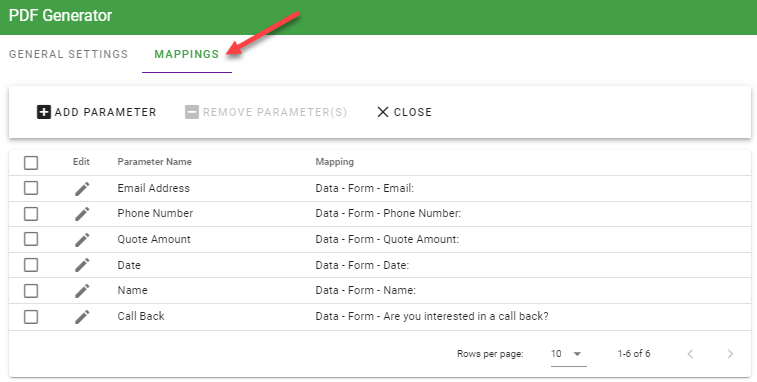757x382 pixels.
Task: Click the X icon beside Close
Action: click(x=383, y=112)
